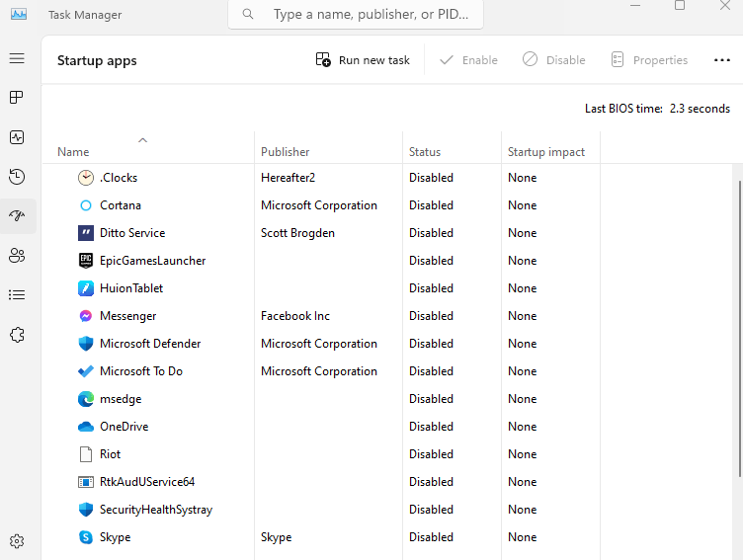
Task: Open Task Manager settings gear
Action: pos(17,541)
